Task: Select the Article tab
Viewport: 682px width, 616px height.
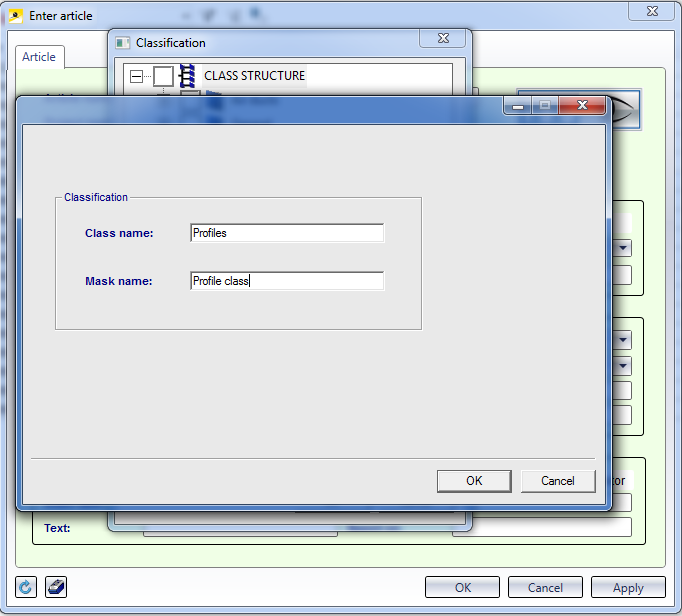Action: click(x=39, y=57)
